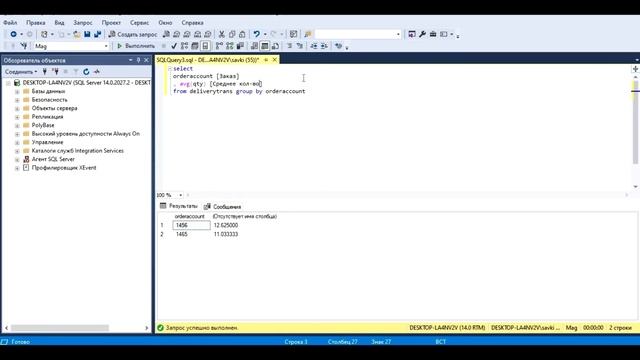Open the find combo box dropdown arrow
Viewport: 640px width, 360px height.
click(398, 34)
